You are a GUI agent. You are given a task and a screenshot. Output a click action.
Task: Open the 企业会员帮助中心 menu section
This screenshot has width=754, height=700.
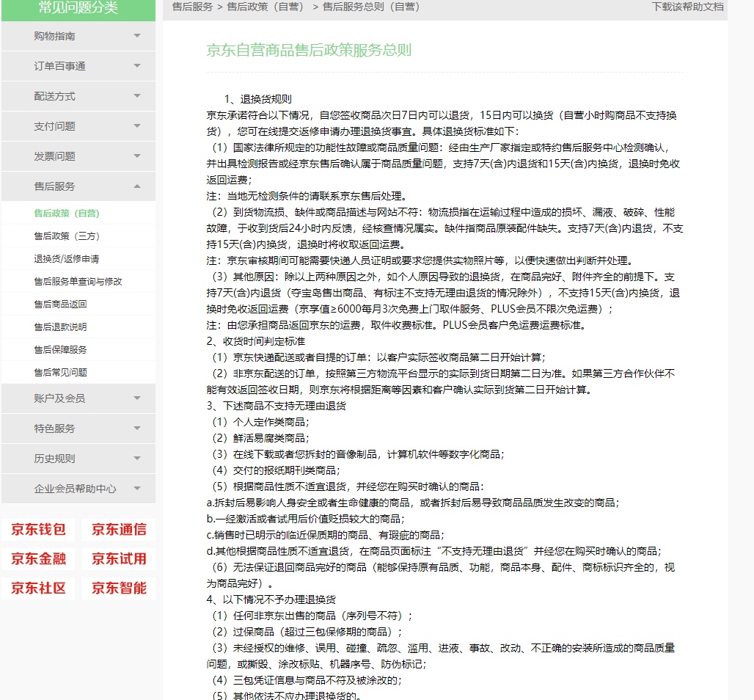[x=75, y=489]
